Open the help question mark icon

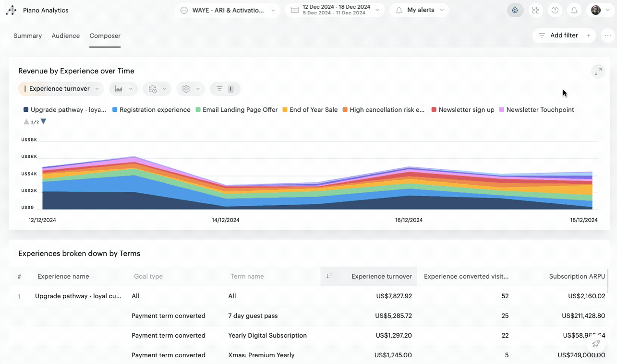tap(555, 10)
